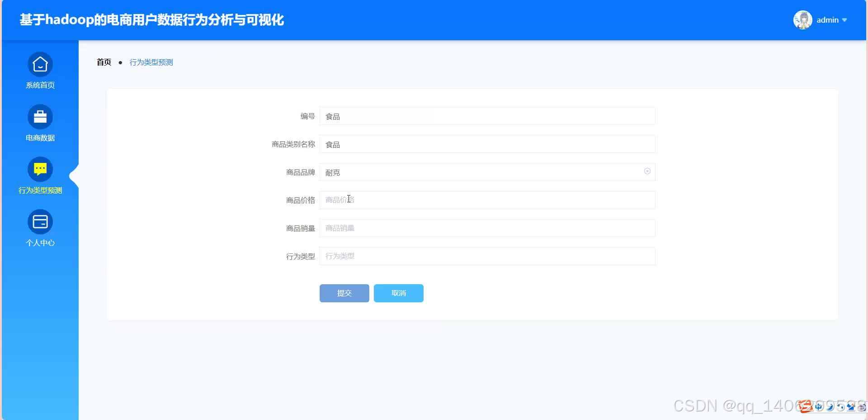Viewport: 868px width, 420px height.
Task: Clear the 商品品牌 field with the x icon
Action: click(647, 172)
